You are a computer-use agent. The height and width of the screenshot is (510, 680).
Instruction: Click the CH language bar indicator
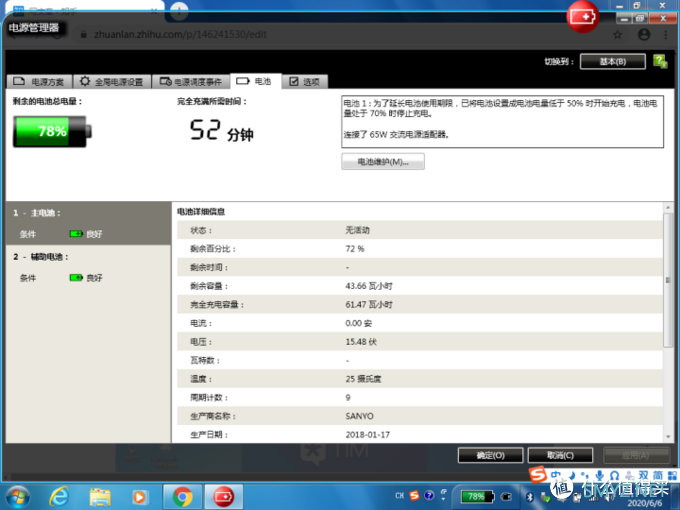tap(399, 496)
